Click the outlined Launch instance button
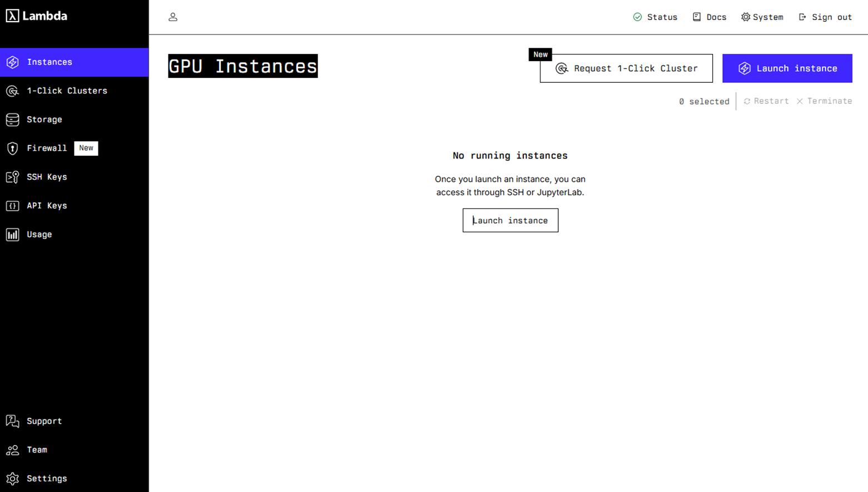The image size is (868, 492). pos(510,221)
